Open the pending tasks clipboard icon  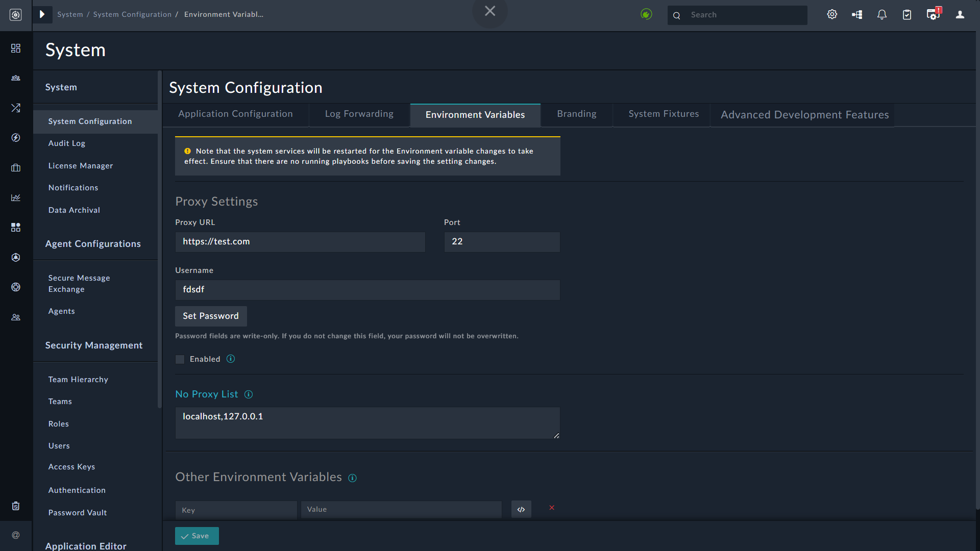coord(907,15)
